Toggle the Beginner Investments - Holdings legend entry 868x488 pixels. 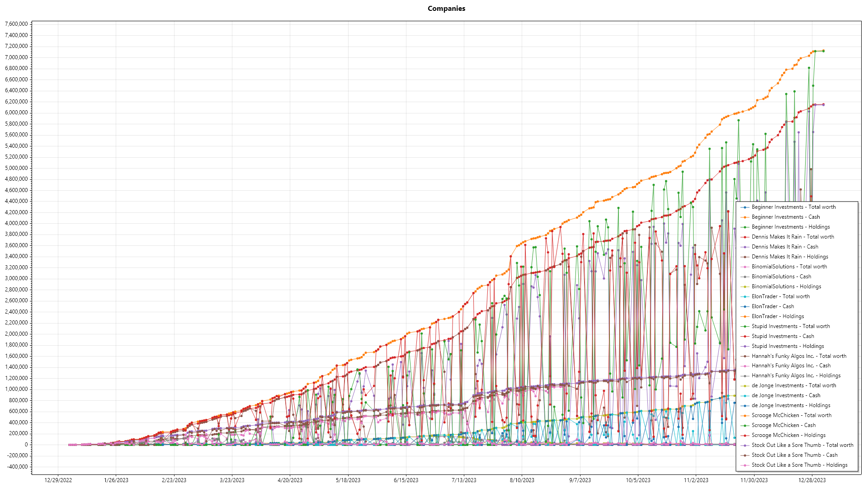(x=790, y=227)
